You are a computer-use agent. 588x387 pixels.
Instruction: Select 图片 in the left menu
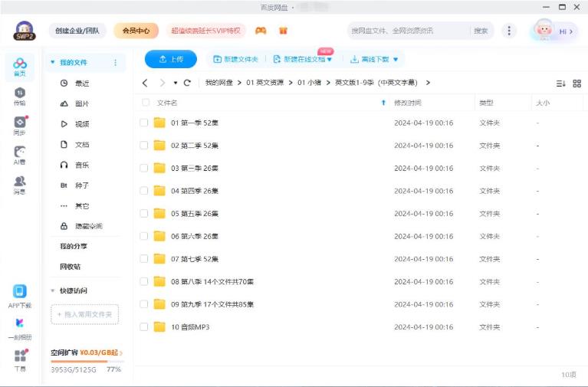click(x=74, y=103)
